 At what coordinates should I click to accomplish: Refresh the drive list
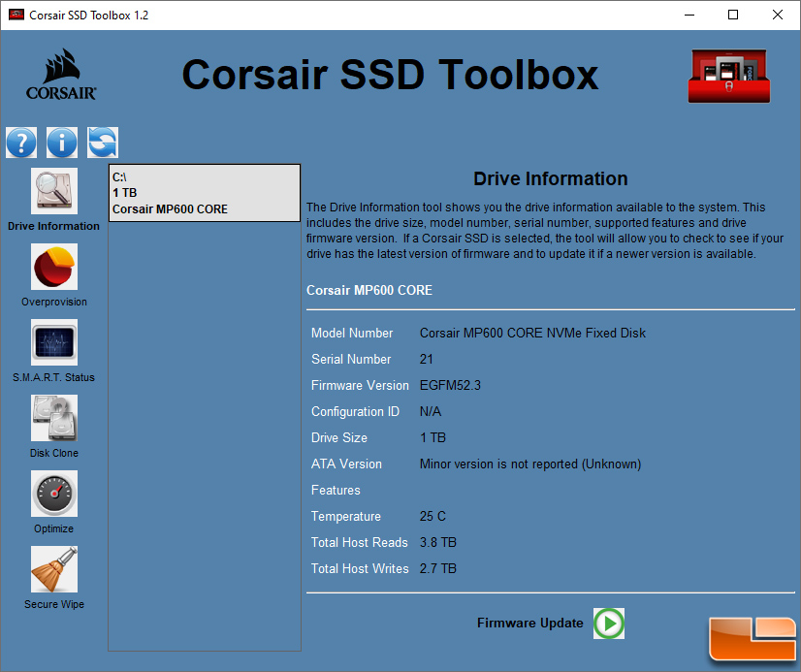click(103, 143)
